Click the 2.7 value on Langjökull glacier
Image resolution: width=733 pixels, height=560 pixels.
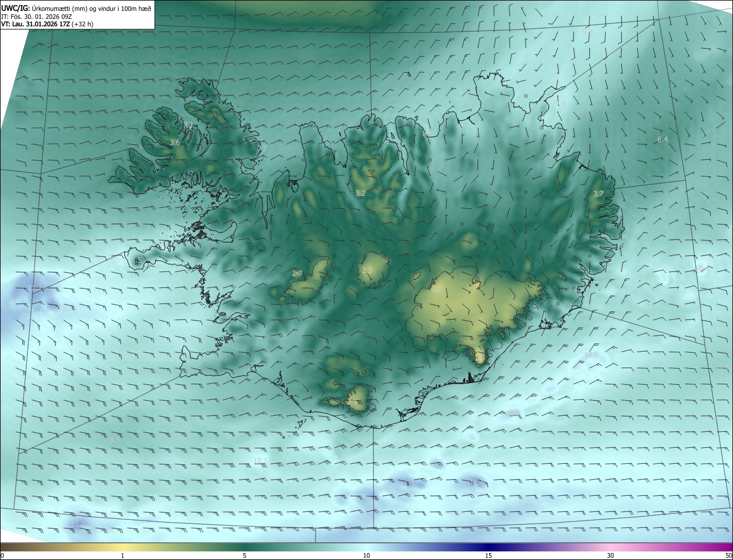point(297,274)
